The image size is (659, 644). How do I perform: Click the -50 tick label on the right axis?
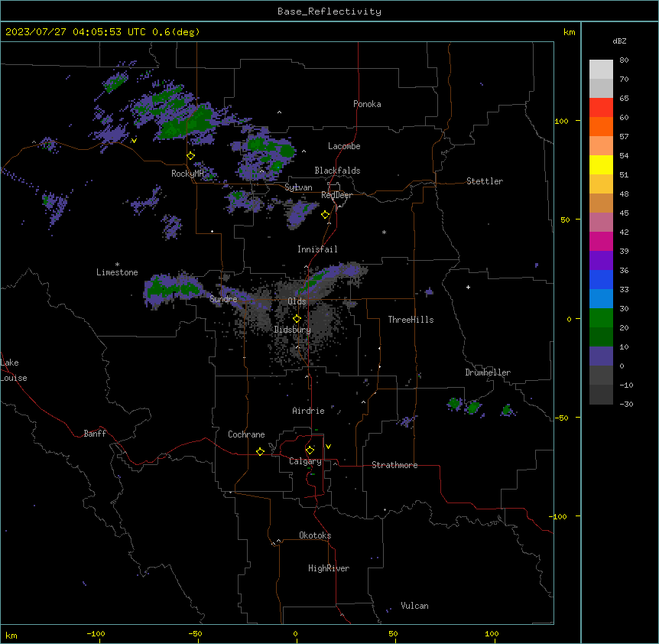[x=561, y=418]
